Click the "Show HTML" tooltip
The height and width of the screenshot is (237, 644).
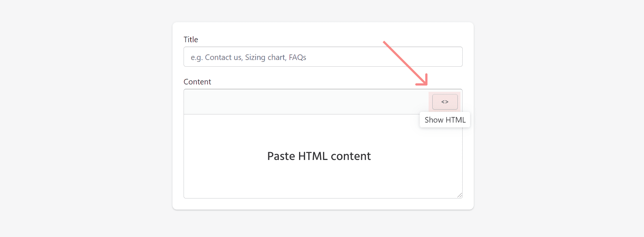click(x=445, y=120)
